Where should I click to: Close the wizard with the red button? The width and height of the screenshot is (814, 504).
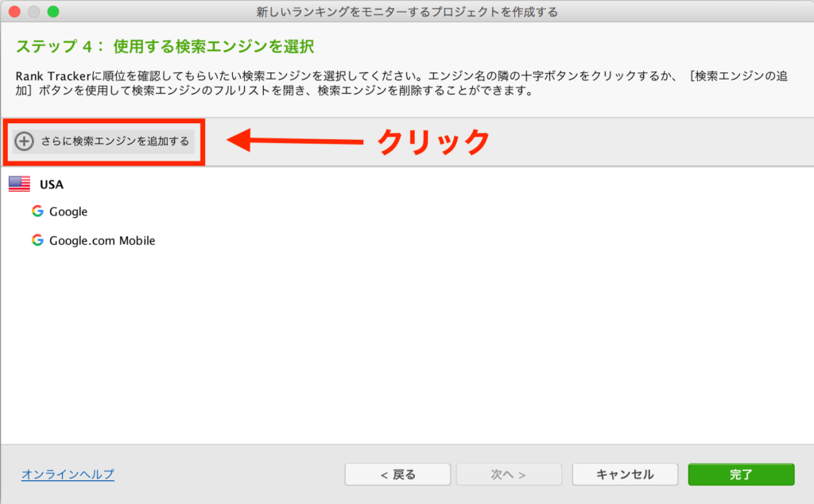pos(14,11)
